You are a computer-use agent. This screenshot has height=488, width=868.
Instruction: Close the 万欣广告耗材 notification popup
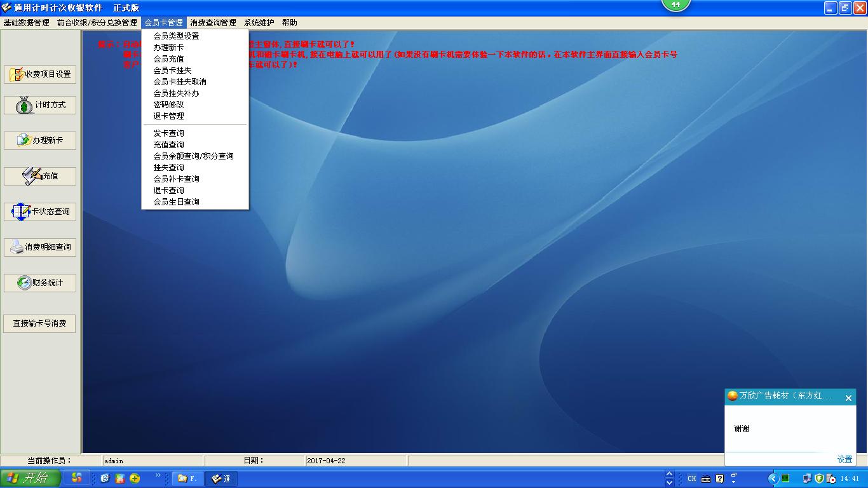[848, 398]
